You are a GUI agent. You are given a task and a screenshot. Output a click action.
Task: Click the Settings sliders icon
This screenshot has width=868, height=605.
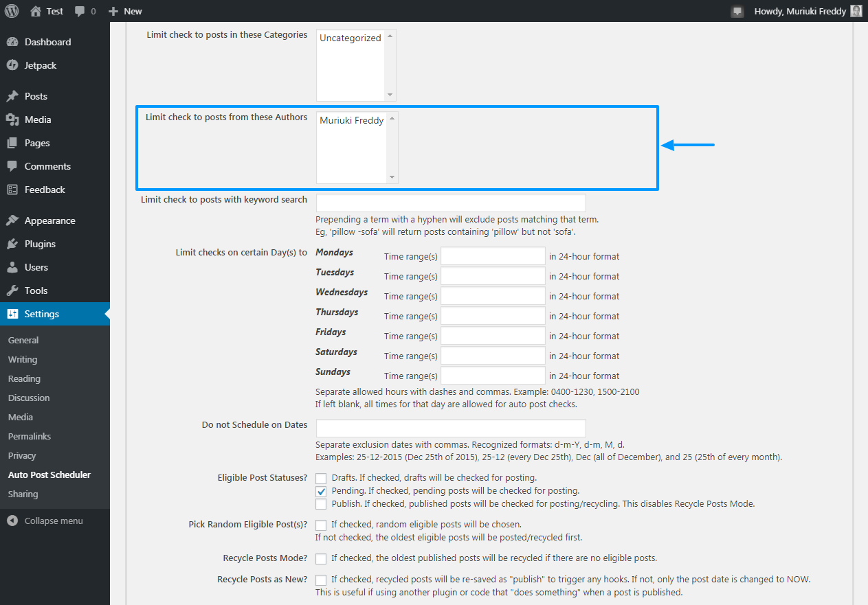(x=12, y=314)
